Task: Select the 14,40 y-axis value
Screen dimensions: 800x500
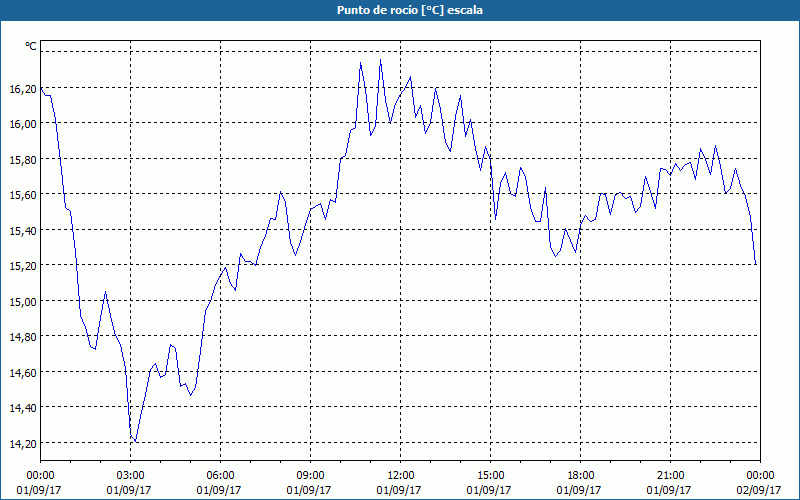Action: click(23, 408)
